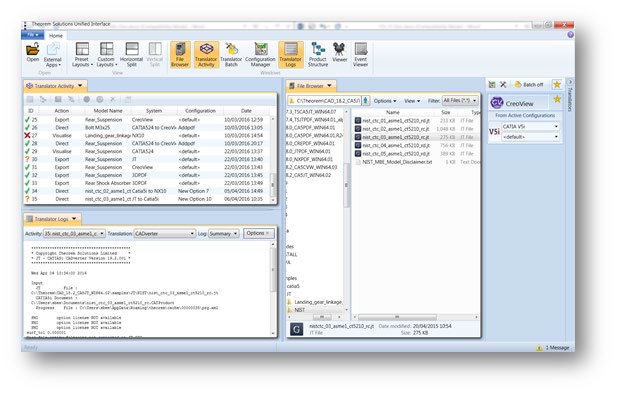Viewport: 617px width, 394px height.
Task: Open the Activity dropdown in Translator Logs
Action: (74, 233)
